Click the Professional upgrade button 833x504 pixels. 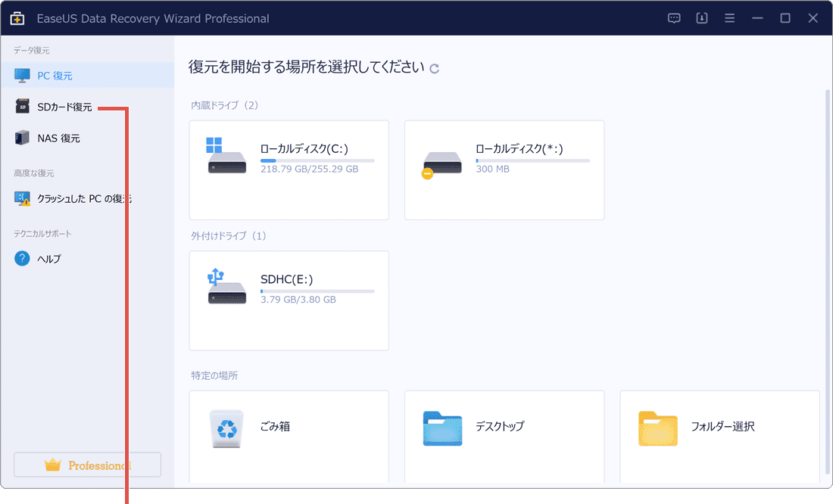[x=86, y=464]
